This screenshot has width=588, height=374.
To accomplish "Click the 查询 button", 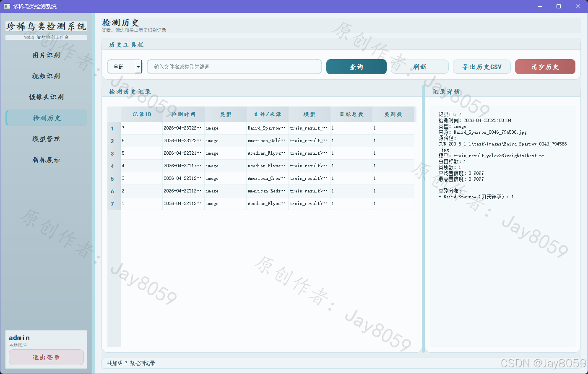I will [356, 67].
